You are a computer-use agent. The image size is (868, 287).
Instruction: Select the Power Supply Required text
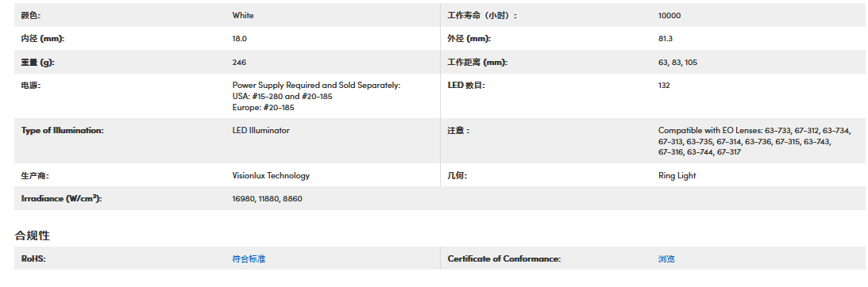coord(316,96)
